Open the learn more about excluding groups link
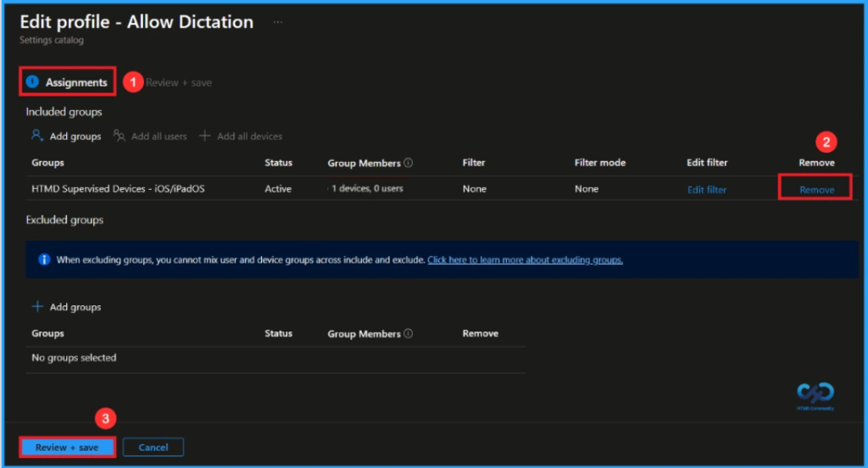 525,259
